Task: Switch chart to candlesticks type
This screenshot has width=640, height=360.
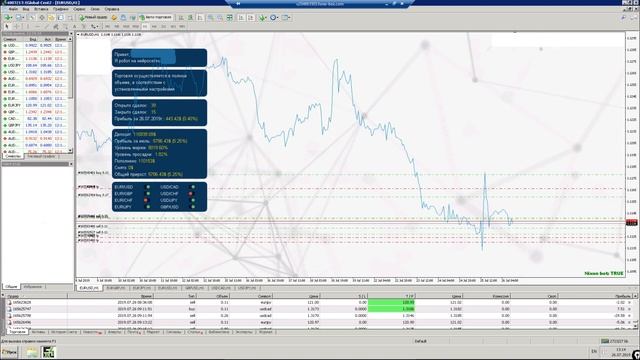Action: click(x=190, y=18)
